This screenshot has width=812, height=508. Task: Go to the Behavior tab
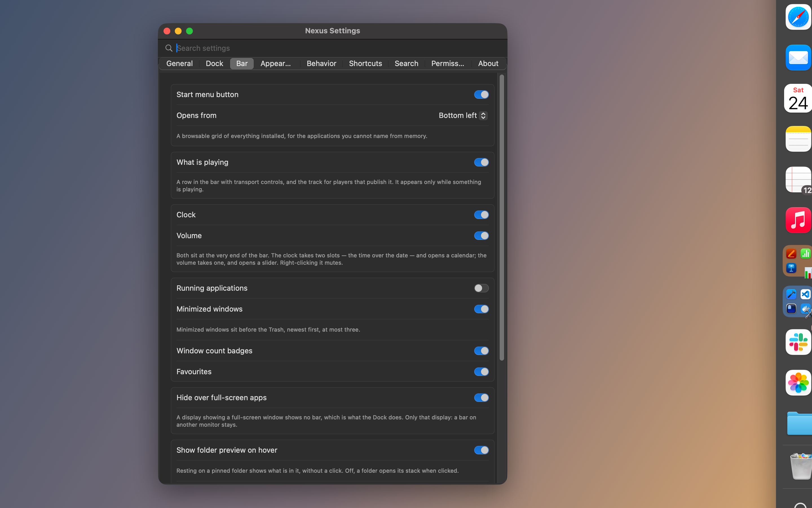click(321, 63)
